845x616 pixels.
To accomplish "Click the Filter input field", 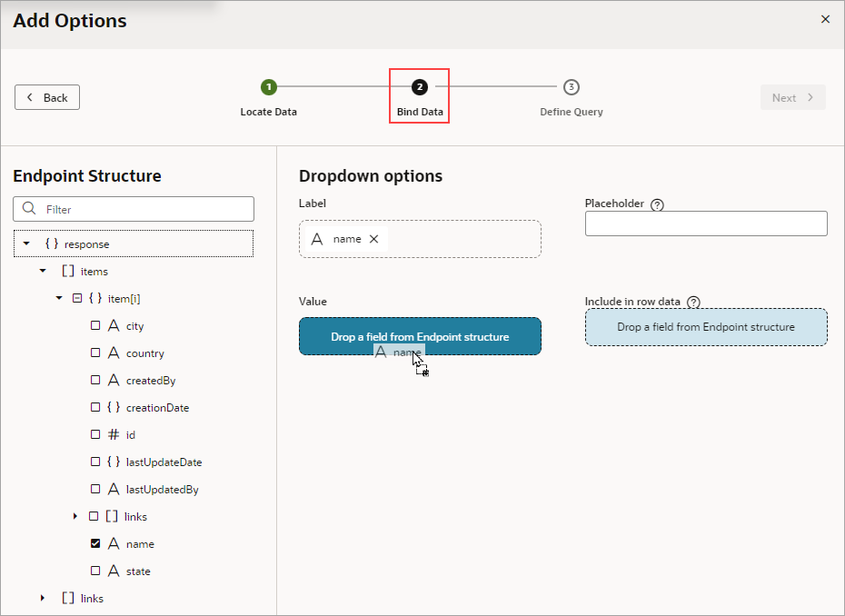I will (x=134, y=209).
